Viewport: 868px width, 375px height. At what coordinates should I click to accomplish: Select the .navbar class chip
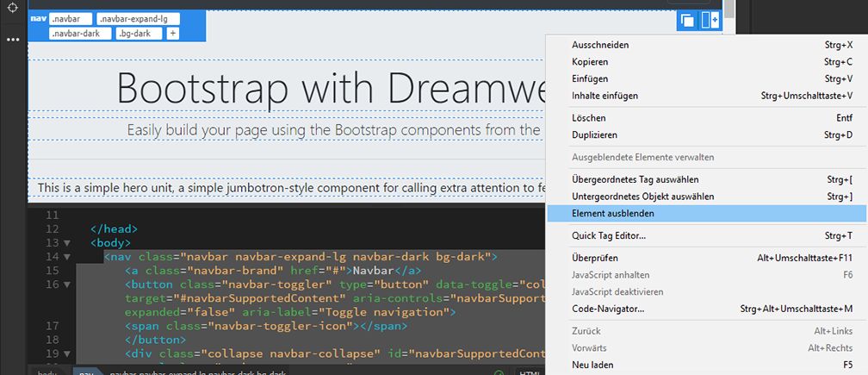pyautogui.click(x=70, y=19)
